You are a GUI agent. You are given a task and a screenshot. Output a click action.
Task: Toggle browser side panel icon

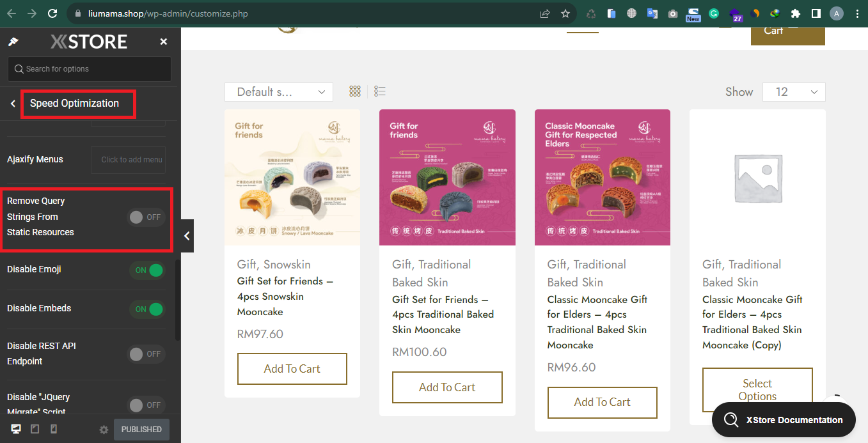point(816,13)
